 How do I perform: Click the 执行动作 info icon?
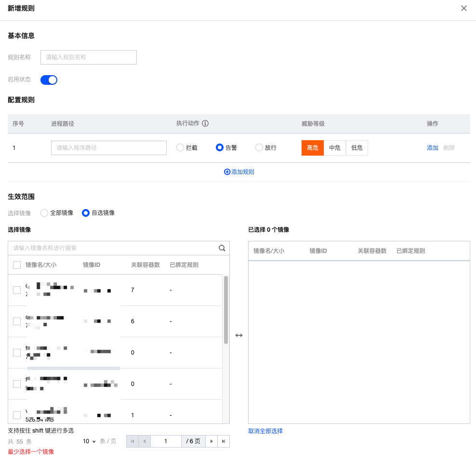(205, 123)
